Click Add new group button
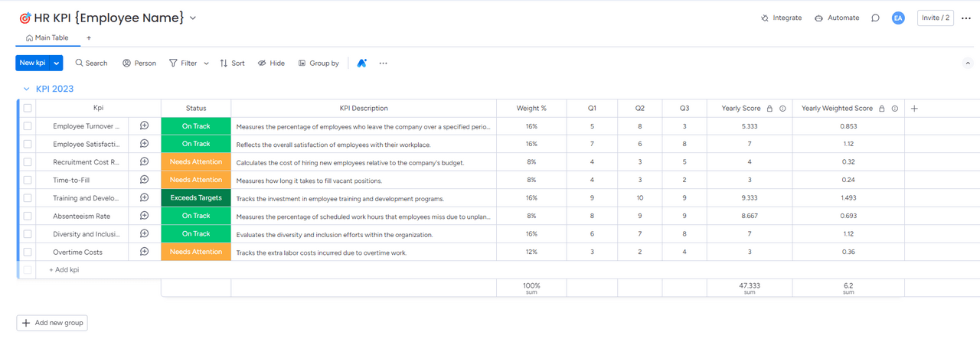 click(x=52, y=324)
